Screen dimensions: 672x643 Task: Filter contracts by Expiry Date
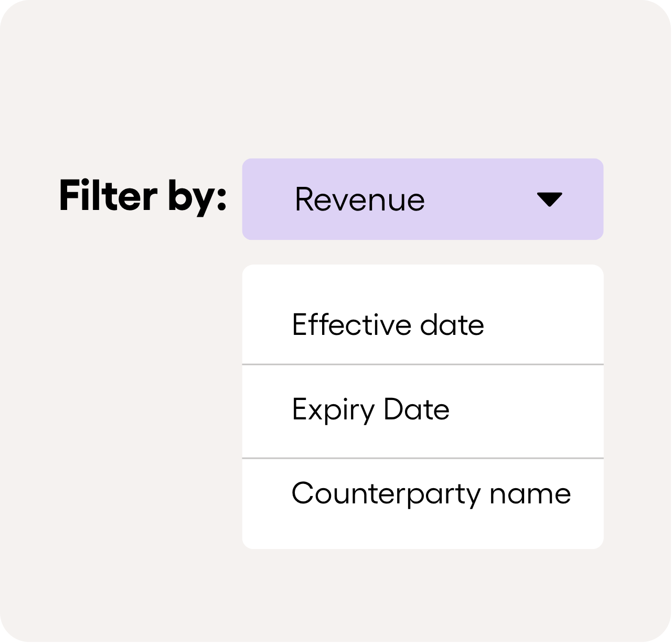click(x=370, y=410)
